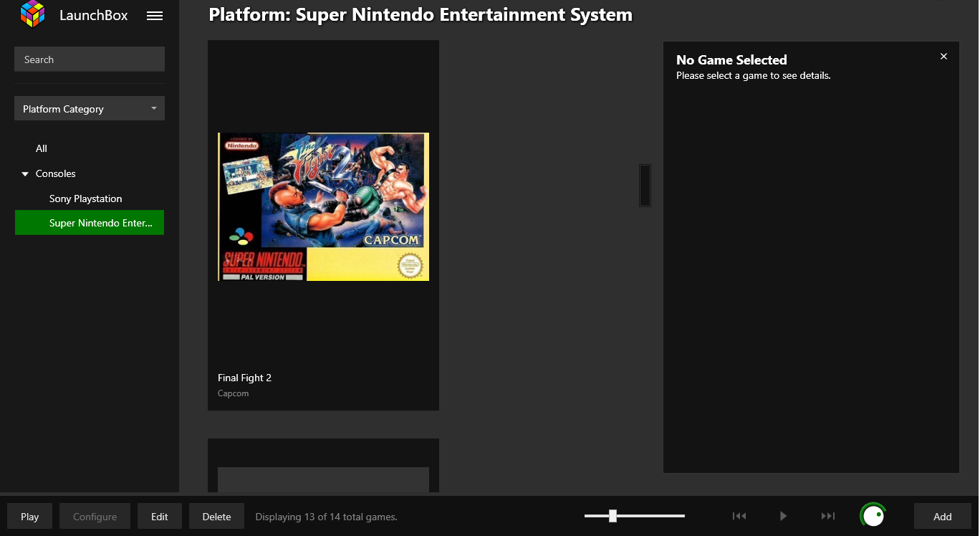
Task: Open the Platform Category dropdown
Action: [90, 109]
